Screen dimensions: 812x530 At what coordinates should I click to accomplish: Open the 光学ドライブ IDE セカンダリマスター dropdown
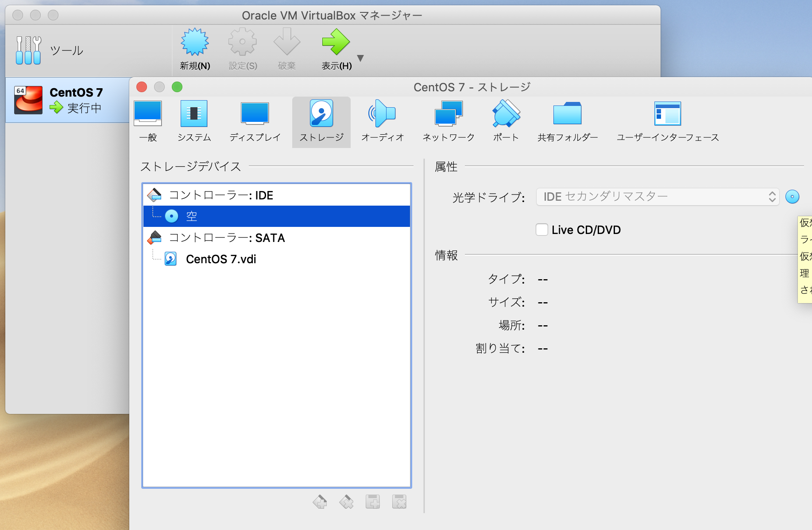tap(657, 197)
